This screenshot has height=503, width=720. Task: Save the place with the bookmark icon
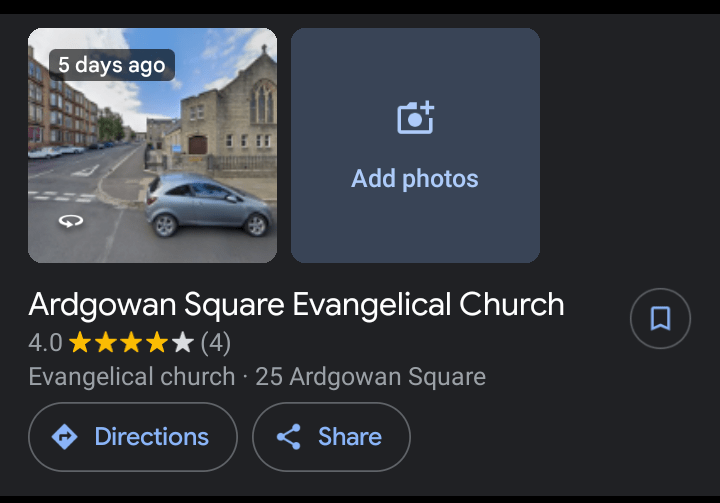point(660,318)
